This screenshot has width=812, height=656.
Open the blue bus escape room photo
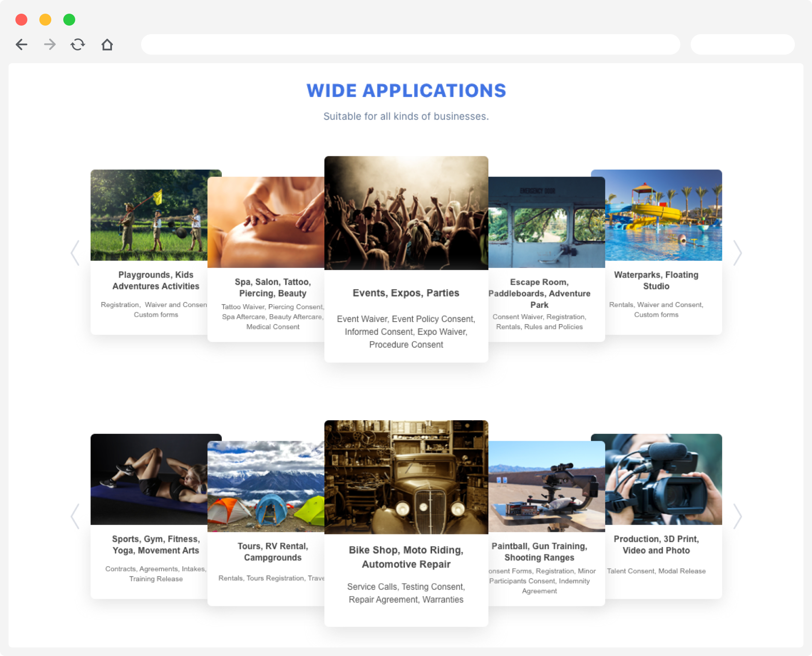tap(547, 223)
